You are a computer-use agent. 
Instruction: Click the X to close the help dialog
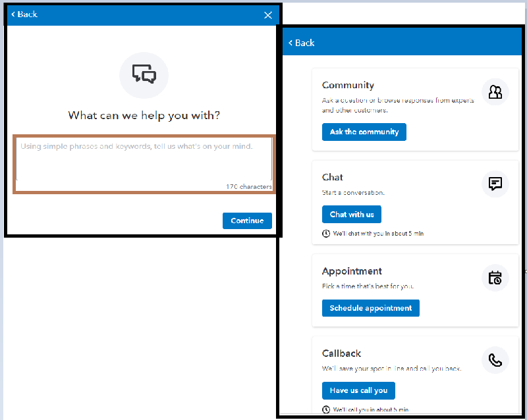coord(267,14)
